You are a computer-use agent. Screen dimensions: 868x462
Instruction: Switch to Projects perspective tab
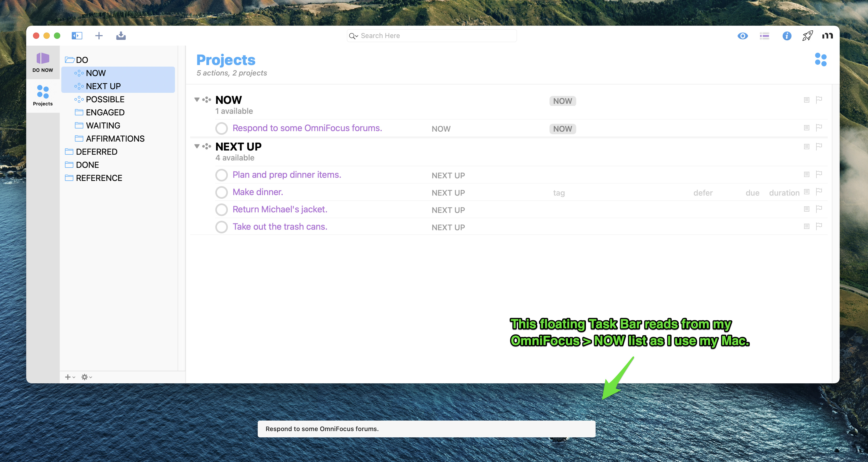pyautogui.click(x=43, y=96)
